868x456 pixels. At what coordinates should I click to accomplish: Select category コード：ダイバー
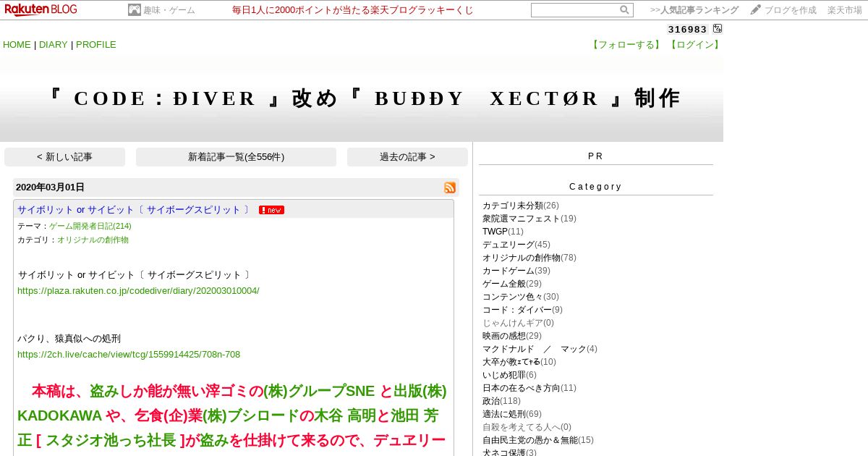(x=517, y=310)
